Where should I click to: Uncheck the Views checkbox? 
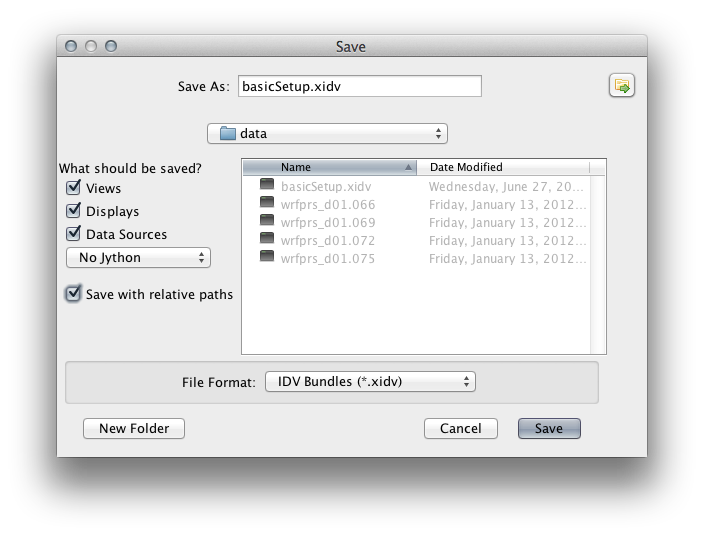click(x=73, y=188)
